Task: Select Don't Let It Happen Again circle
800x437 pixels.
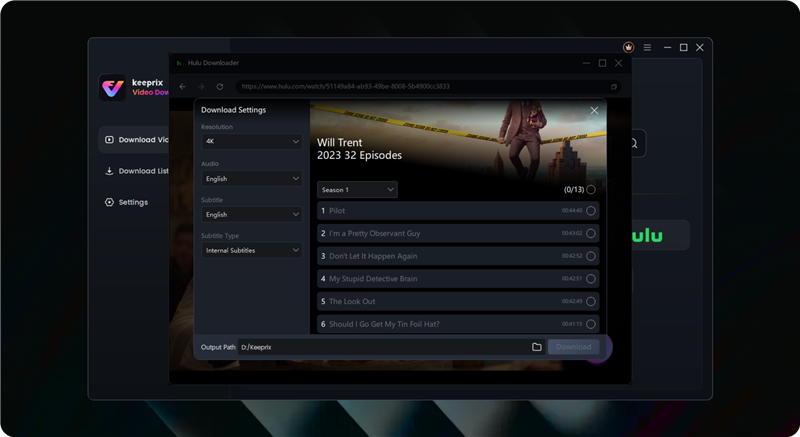Action: 591,256
